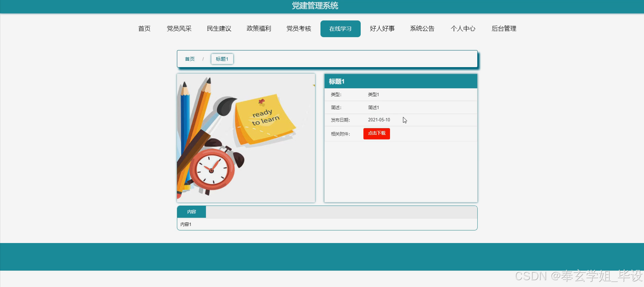Click the ready to learn image
This screenshot has width=644, height=287.
tap(246, 138)
